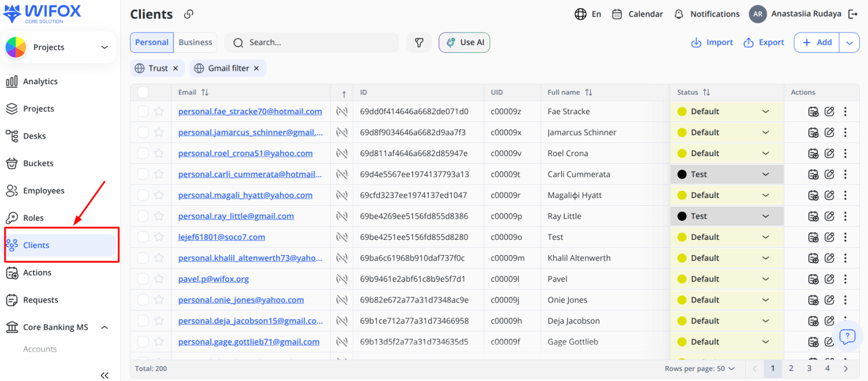This screenshot has width=868, height=381.
Task: Open status dropdown for Fae Stracke
Action: coord(727,111)
